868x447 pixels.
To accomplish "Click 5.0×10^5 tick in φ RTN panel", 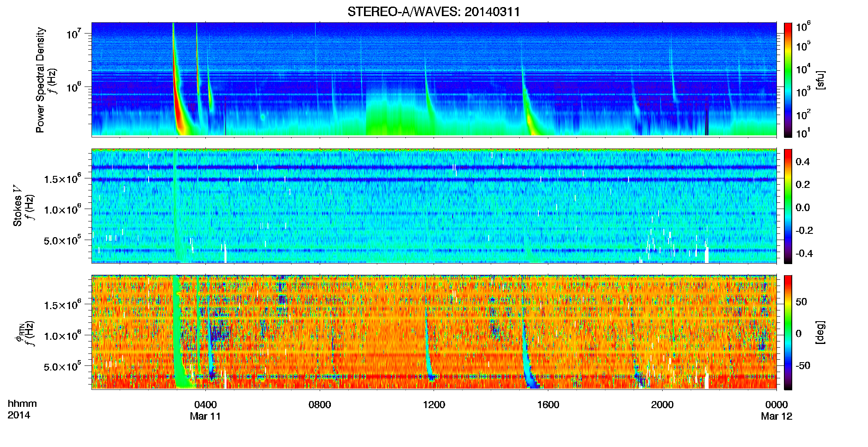I will [x=63, y=366].
